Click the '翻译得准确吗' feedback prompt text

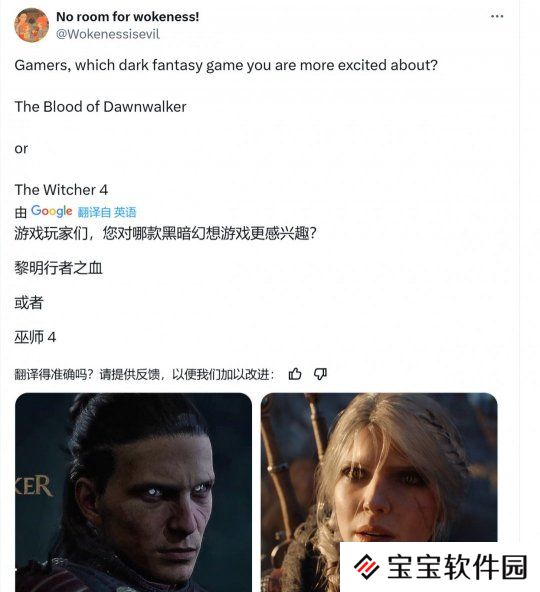(x=144, y=375)
